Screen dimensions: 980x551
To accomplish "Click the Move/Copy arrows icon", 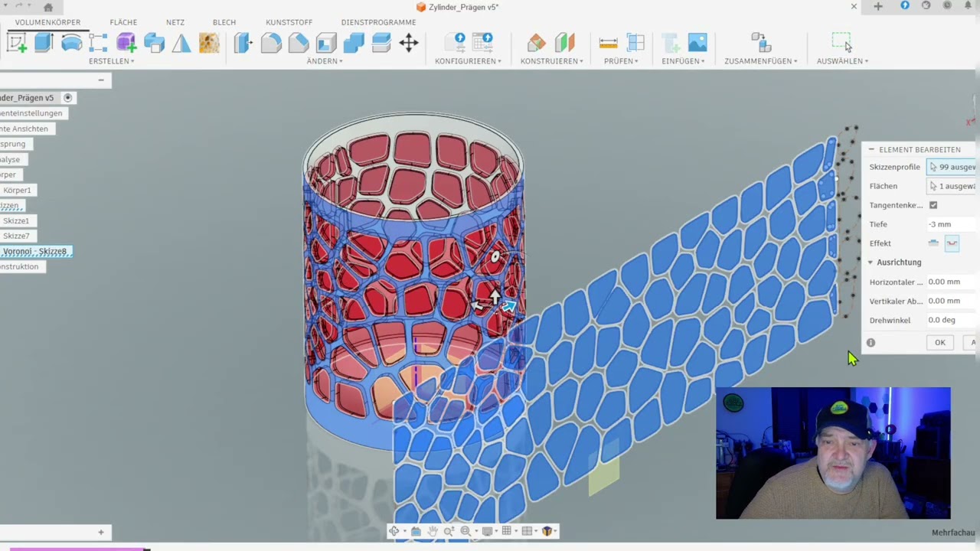I will pyautogui.click(x=409, y=43).
